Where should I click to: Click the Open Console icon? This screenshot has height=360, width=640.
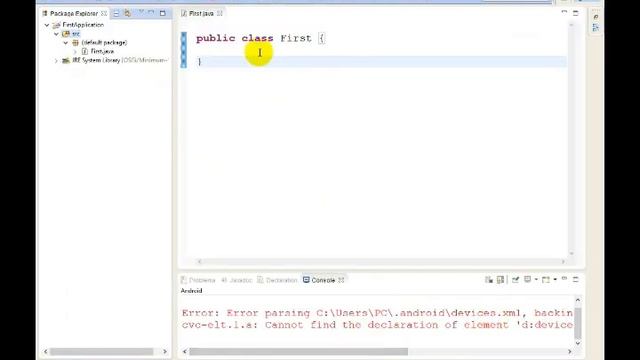[546, 280]
